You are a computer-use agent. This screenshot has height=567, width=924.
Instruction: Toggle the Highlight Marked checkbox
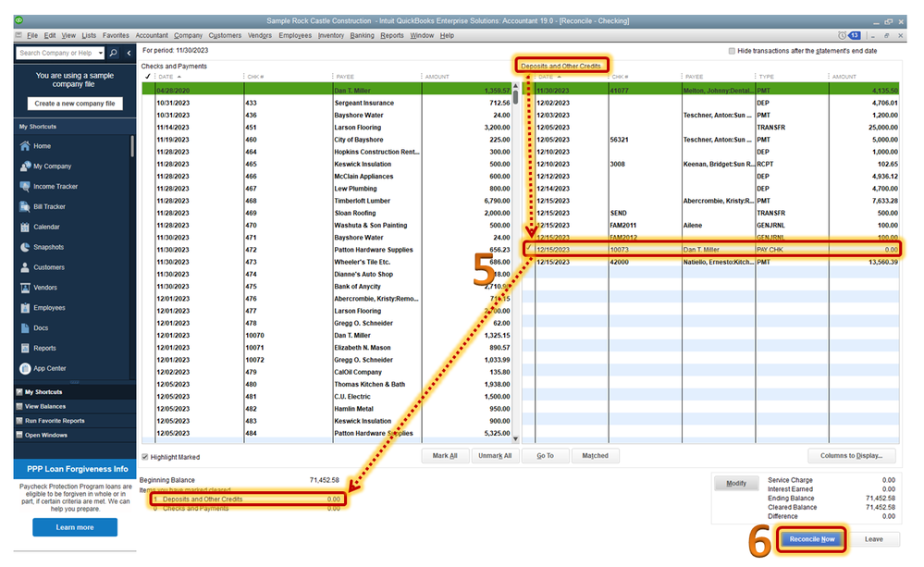point(145,457)
